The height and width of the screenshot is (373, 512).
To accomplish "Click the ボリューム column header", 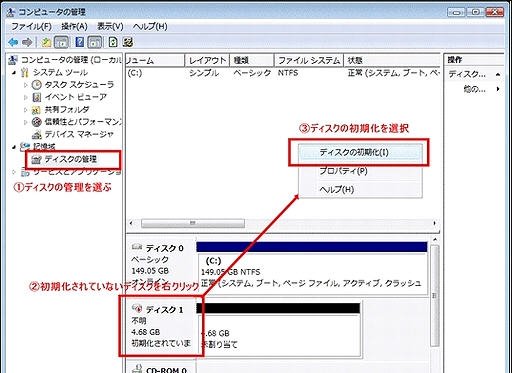I will point(155,60).
